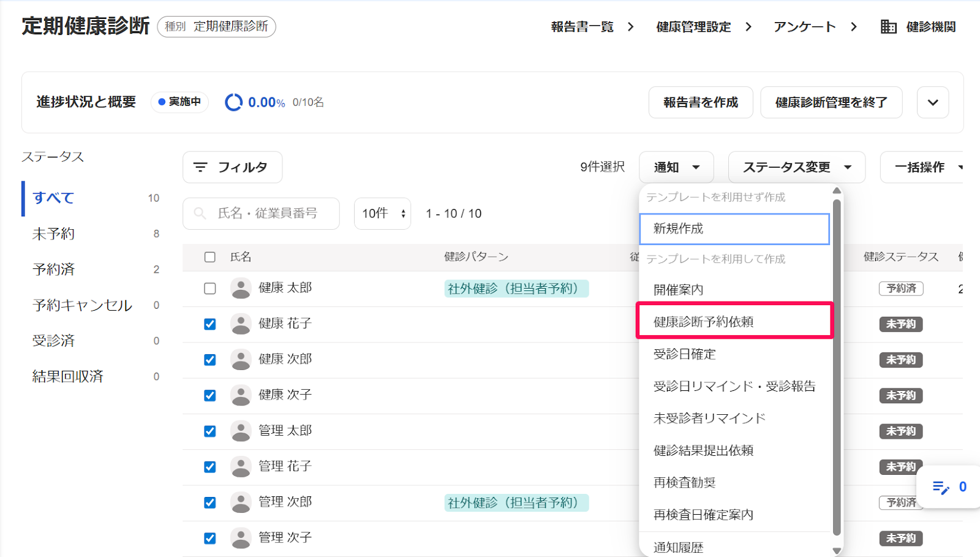The height and width of the screenshot is (557, 980).
Task: Click 健康診断管理を終了 button
Action: (x=831, y=102)
